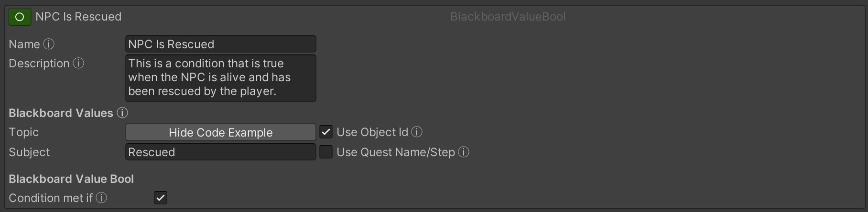The width and height of the screenshot is (868, 212).
Task: Open the Blackboard Values info icon
Action: tap(122, 113)
